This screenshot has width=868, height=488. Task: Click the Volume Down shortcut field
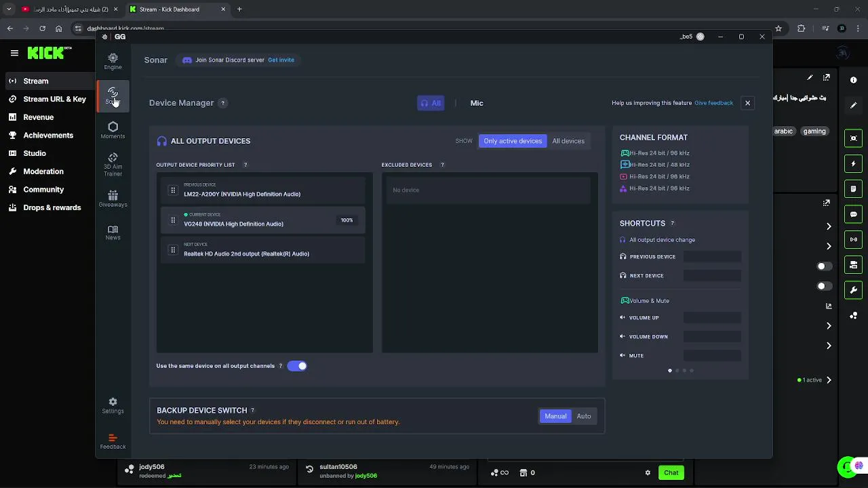712,337
